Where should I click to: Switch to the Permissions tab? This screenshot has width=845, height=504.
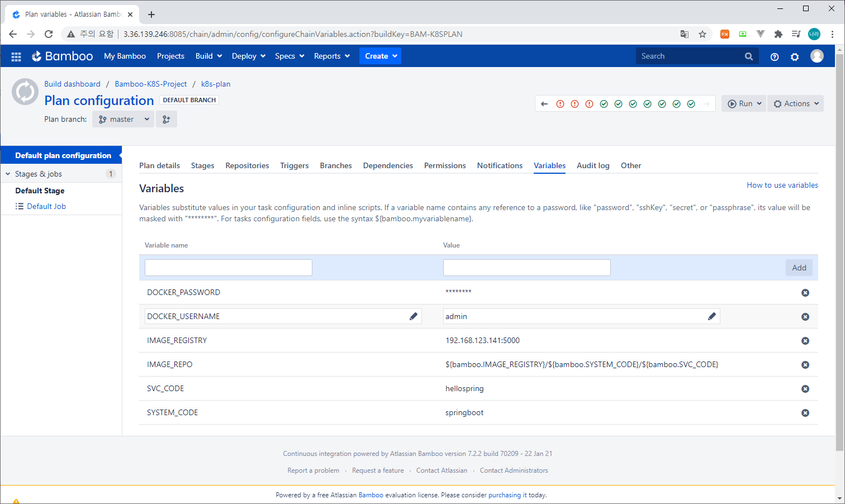coord(445,165)
